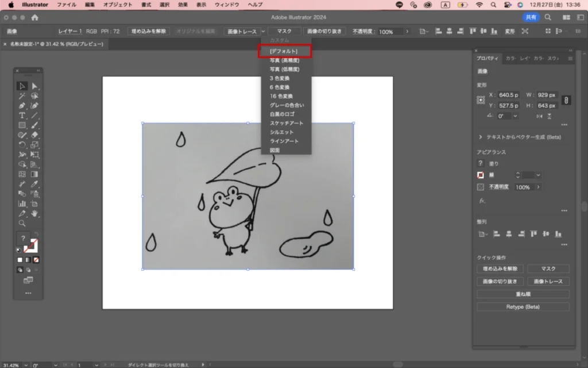Toggle constrain width and height proportions link
The width and height of the screenshot is (588, 368).
pyautogui.click(x=566, y=100)
